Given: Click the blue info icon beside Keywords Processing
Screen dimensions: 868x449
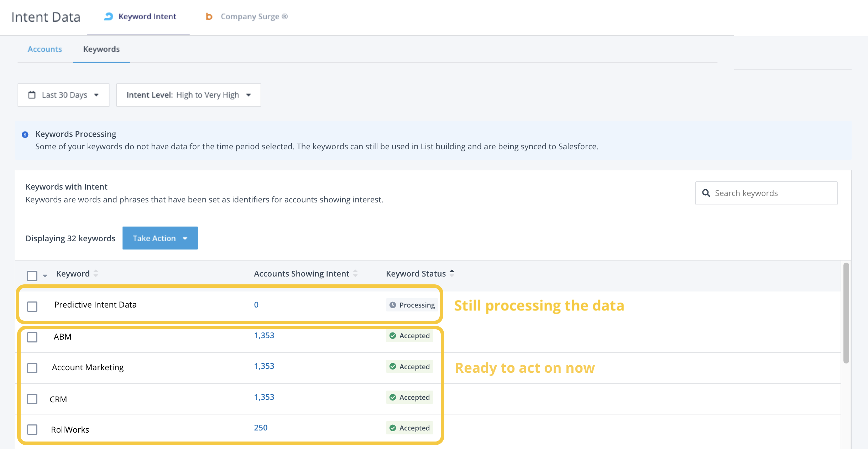Looking at the screenshot, I should [x=25, y=135].
